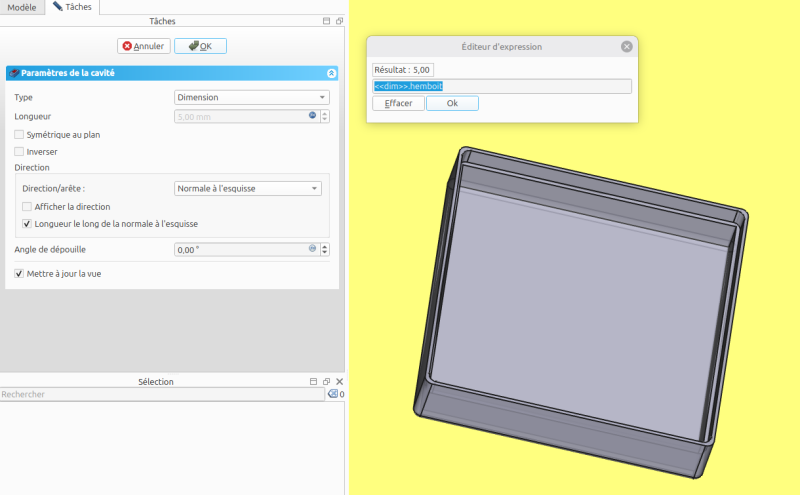Collapse the Paramètres de la cavité section
The image size is (800, 495).
[331, 73]
